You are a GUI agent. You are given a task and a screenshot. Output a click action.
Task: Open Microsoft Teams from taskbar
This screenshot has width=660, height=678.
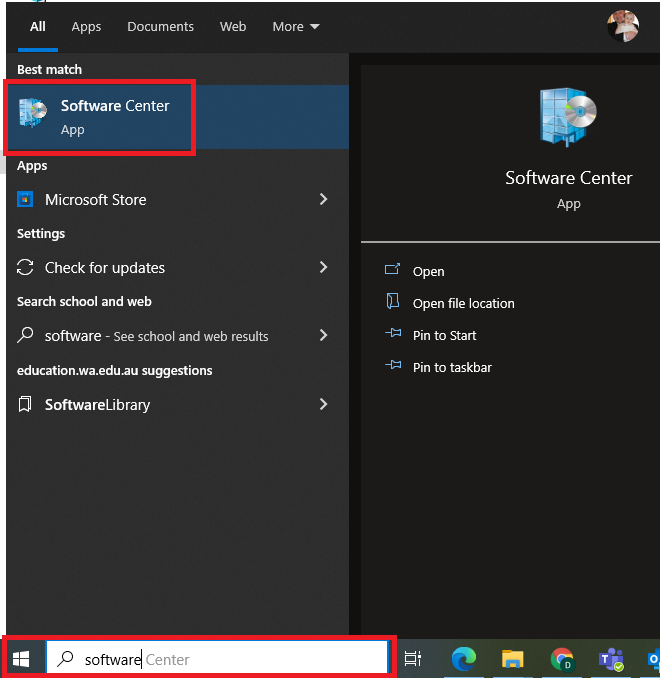611,659
